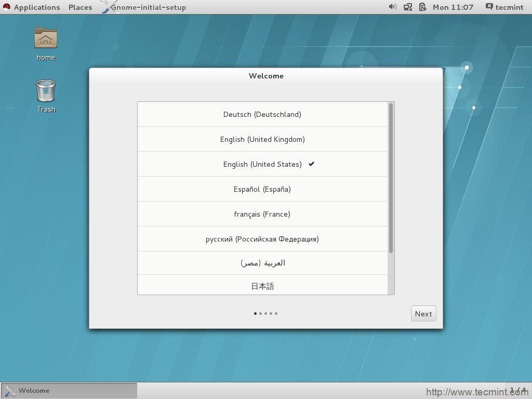532x399 pixels.
Task: Open the Trash desktop icon
Action: 46,96
